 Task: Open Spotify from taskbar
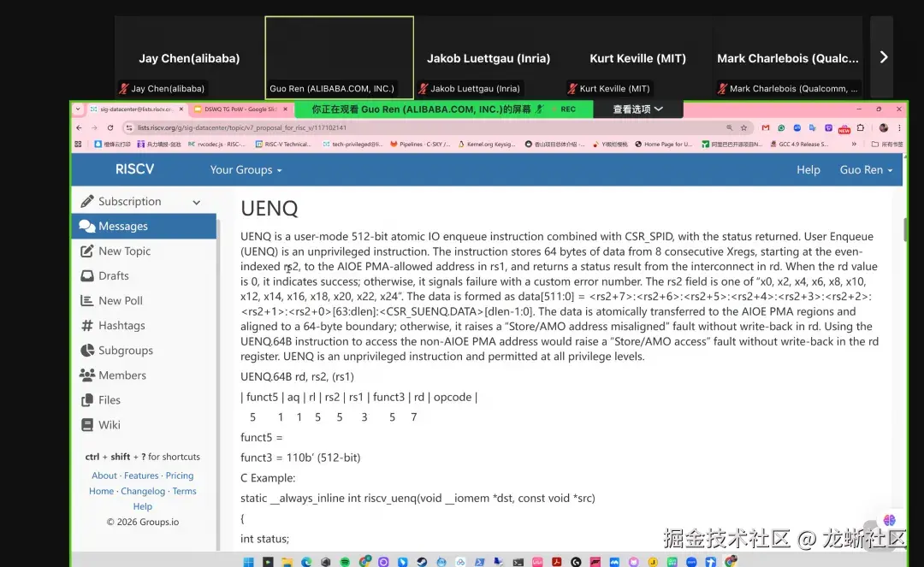click(345, 562)
